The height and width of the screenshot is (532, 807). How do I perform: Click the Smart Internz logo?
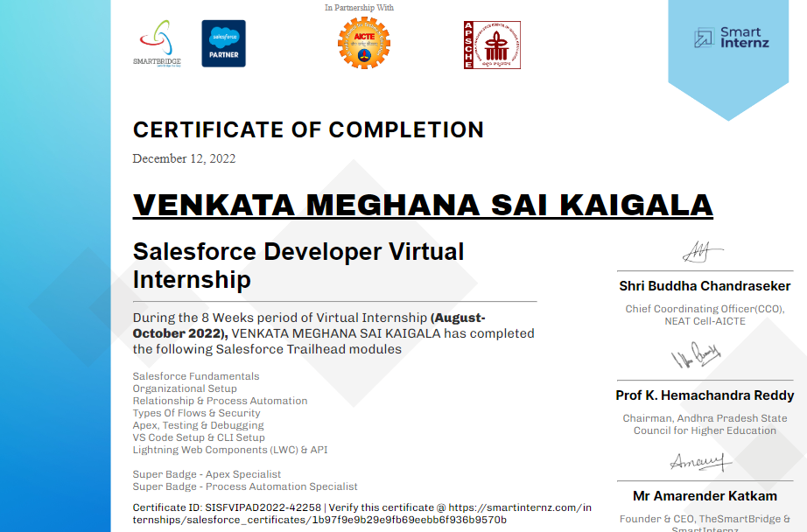pyautogui.click(x=732, y=38)
